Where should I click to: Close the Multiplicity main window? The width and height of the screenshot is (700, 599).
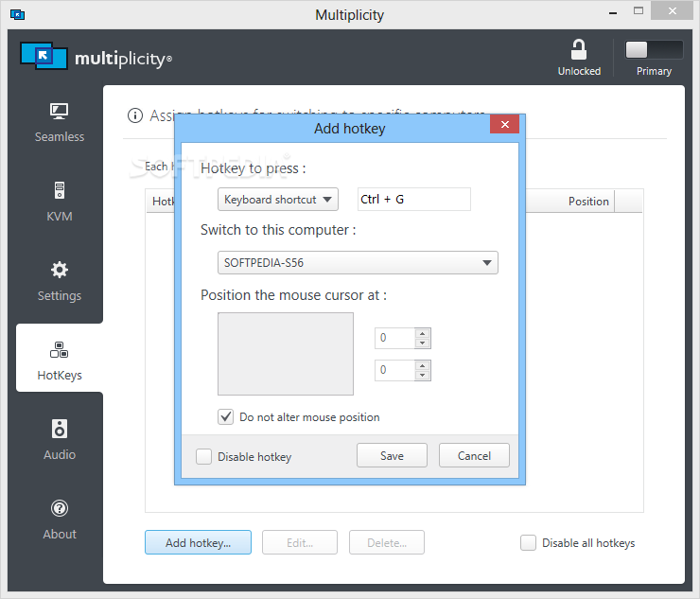click(x=672, y=11)
